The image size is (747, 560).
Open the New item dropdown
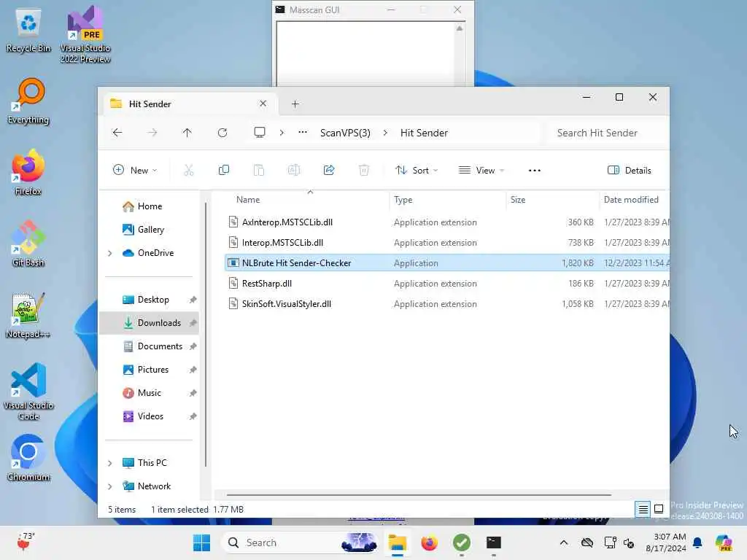(135, 170)
